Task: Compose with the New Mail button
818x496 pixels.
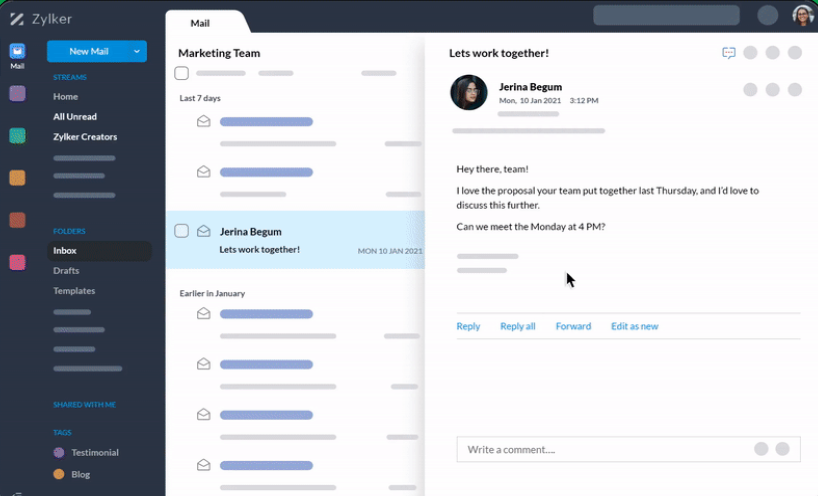Action: pos(87,51)
